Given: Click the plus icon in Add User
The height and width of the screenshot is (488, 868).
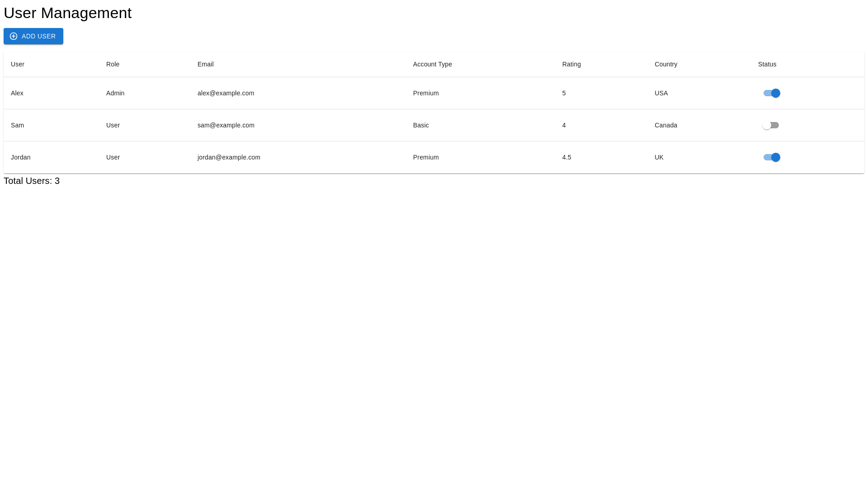Looking at the screenshot, I should point(14,36).
